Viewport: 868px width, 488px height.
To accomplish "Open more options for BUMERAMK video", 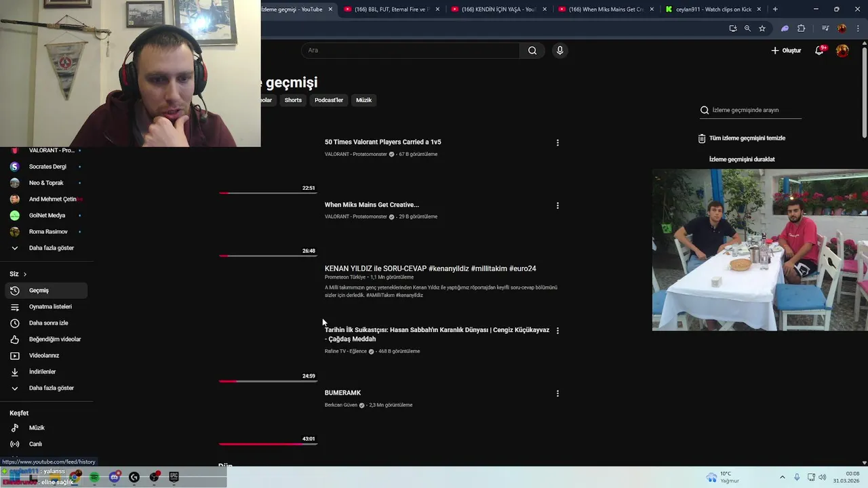I will click(x=557, y=393).
